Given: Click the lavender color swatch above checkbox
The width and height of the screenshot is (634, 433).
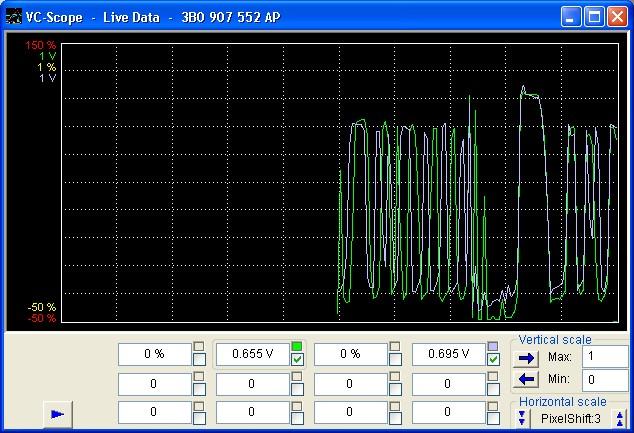Looking at the screenshot, I should click(493, 347).
